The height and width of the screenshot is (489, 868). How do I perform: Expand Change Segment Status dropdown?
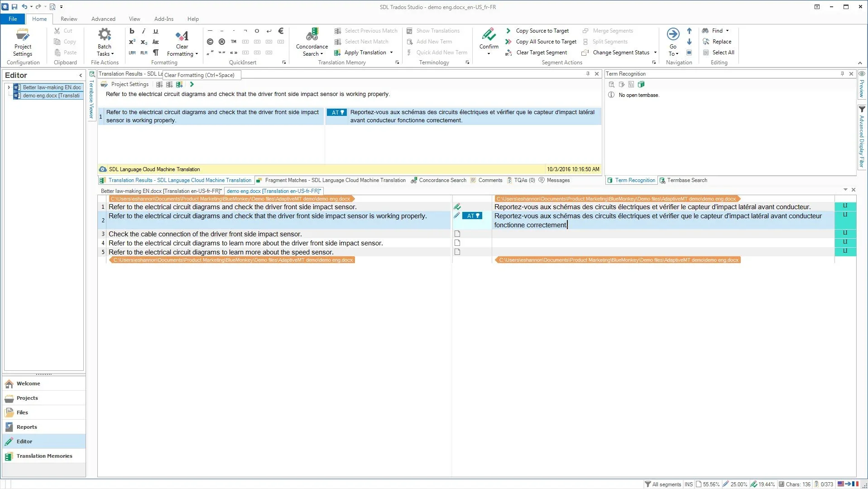(655, 53)
